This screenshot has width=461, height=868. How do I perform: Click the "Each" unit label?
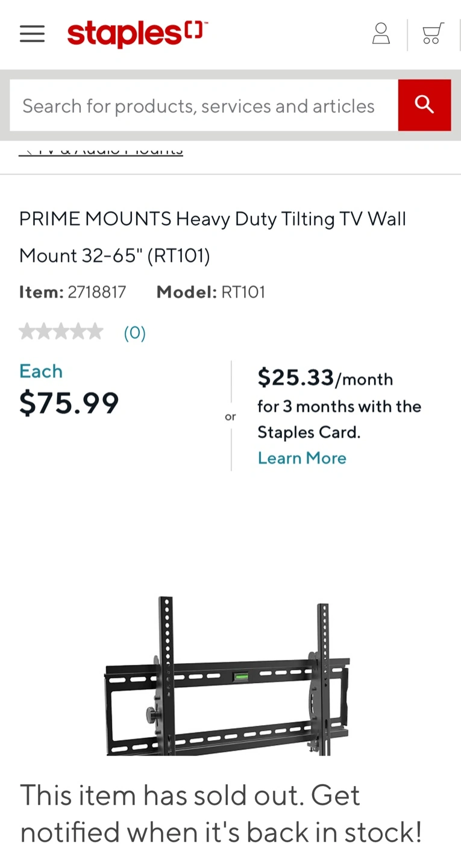pos(41,371)
